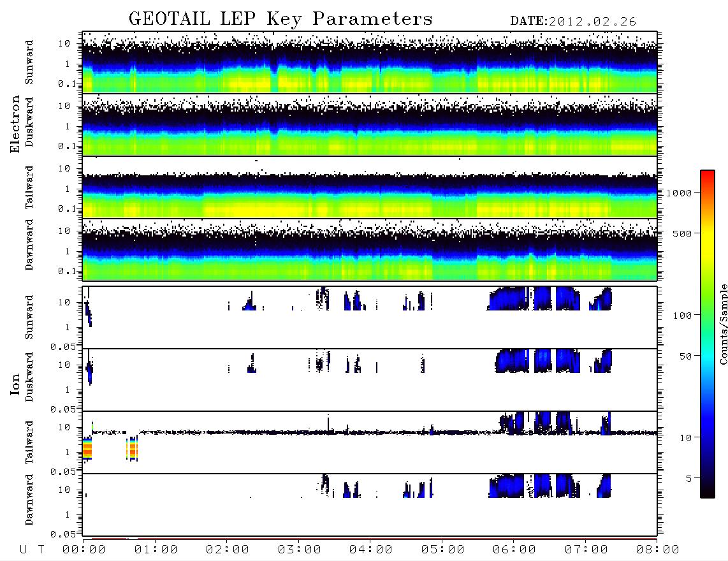Click the 'Electron' group axis label
The width and height of the screenshot is (728, 561).
[x=15, y=124]
